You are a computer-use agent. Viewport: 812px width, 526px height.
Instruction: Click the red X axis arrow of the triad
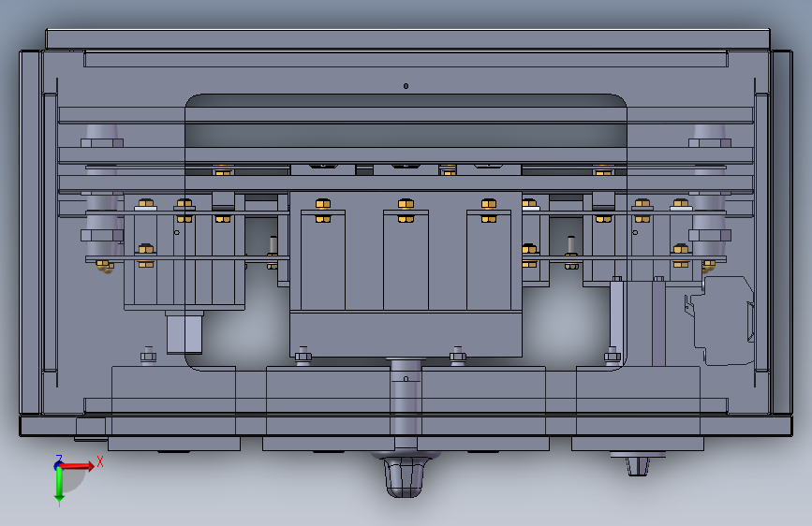tap(77, 466)
